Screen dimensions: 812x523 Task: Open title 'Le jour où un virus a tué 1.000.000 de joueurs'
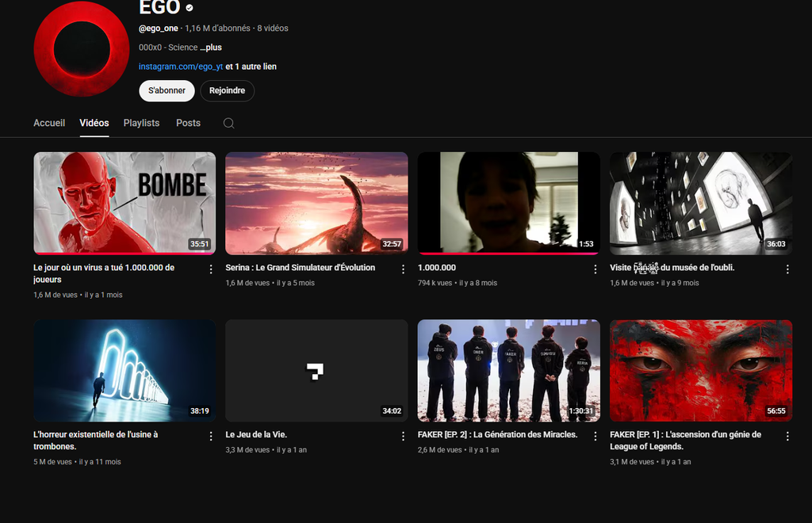click(104, 273)
